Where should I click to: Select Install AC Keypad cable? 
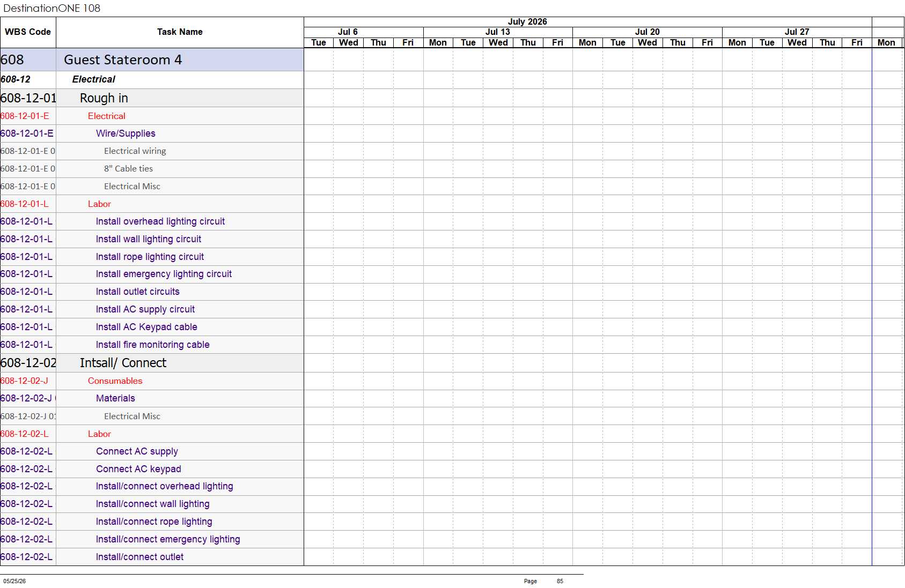152,327
